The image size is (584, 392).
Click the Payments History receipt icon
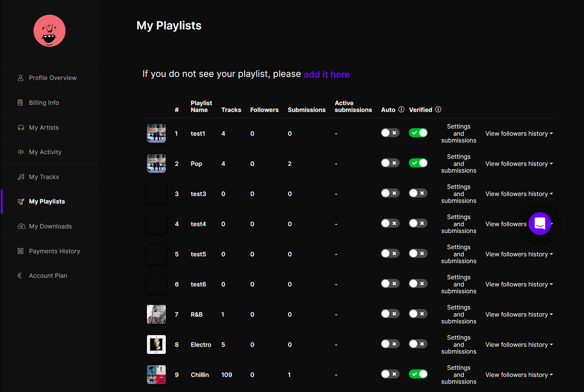coord(20,251)
